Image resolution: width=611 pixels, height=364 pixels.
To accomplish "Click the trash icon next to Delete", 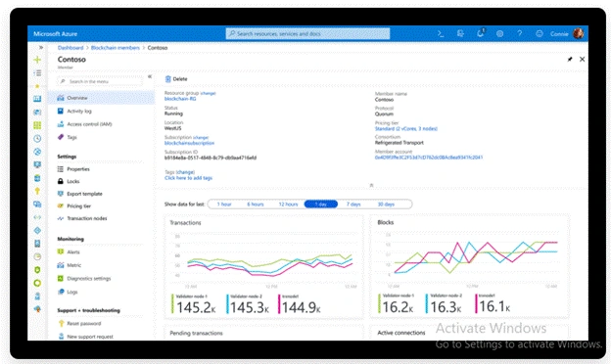I will [x=168, y=79].
